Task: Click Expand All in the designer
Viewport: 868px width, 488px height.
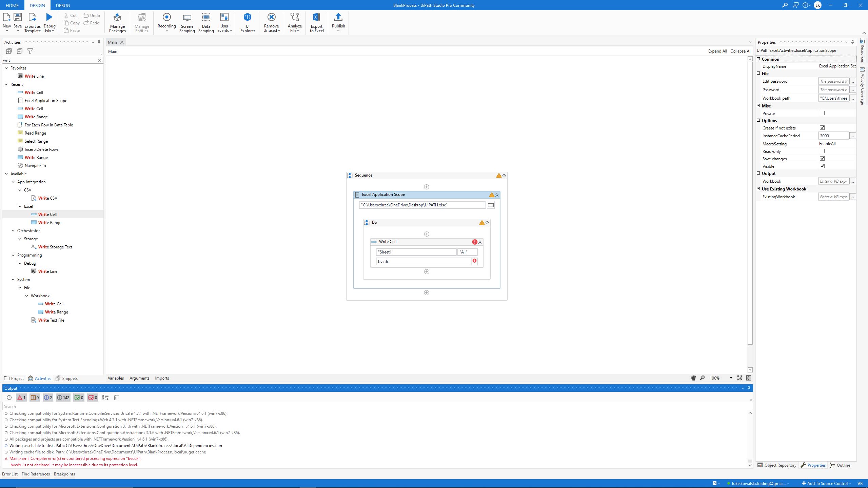Action: [717, 51]
